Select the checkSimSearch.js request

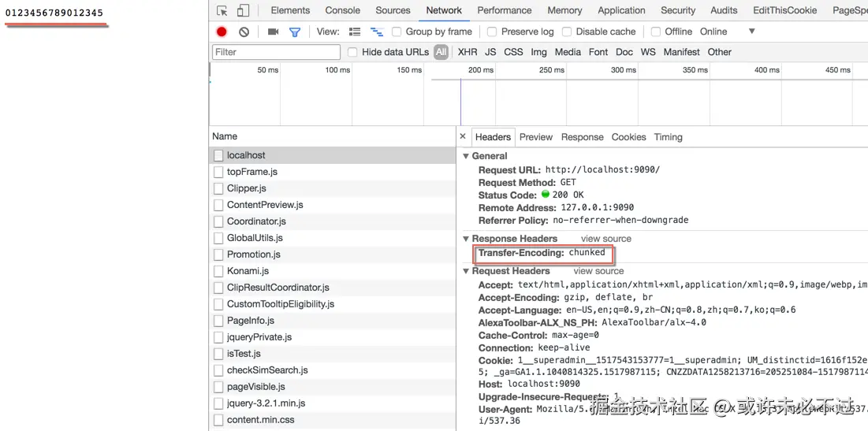(332, 370)
